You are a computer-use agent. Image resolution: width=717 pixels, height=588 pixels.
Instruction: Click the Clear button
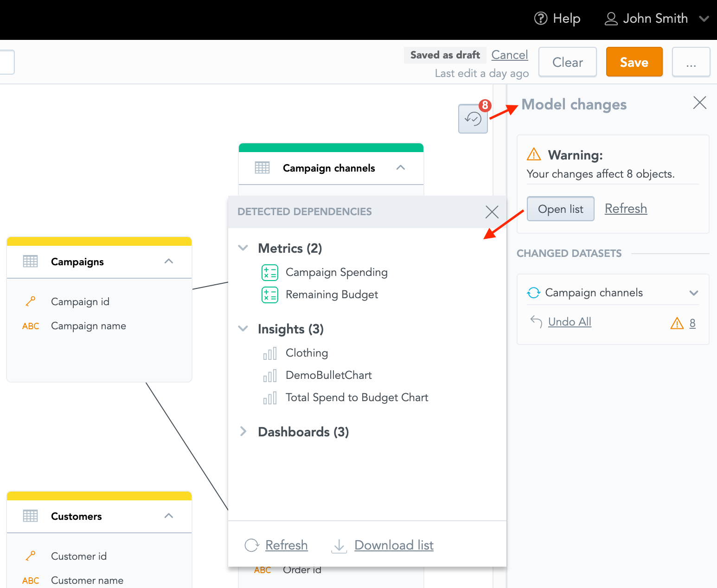click(x=568, y=62)
